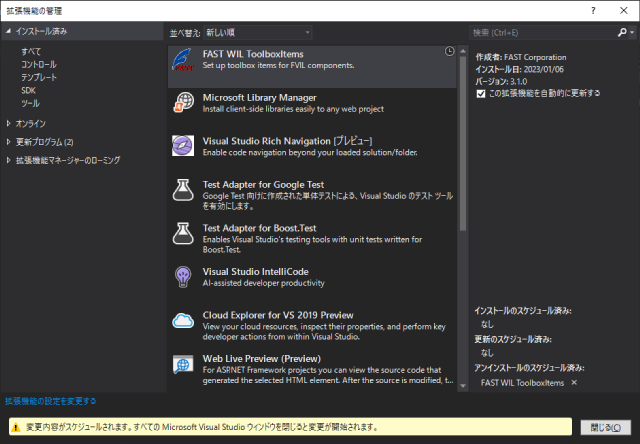
Task: Cancel scheduled uninstall of FAST WIL ToolboxItems
Action: coord(574,382)
